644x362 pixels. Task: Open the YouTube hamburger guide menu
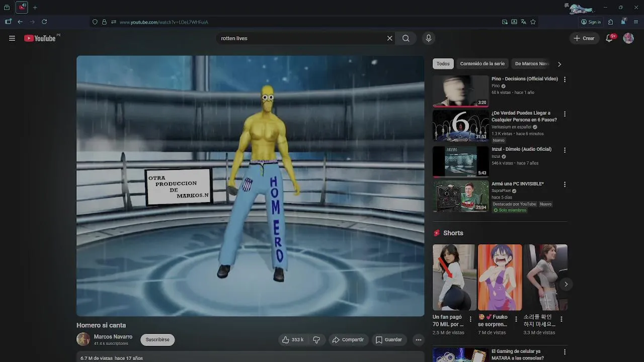click(12, 38)
